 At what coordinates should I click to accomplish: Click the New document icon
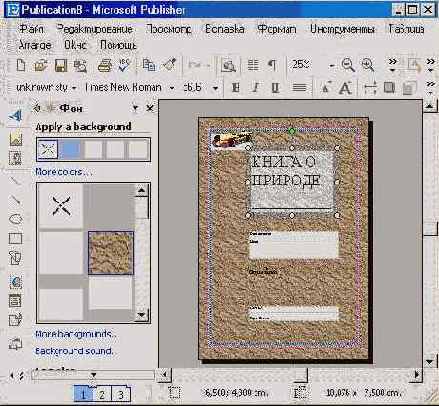click(21, 65)
